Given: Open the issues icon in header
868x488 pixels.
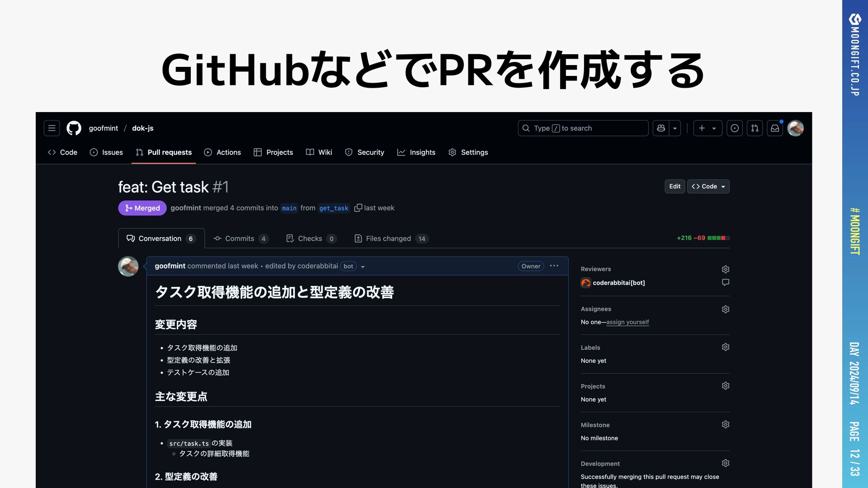Looking at the screenshot, I should (735, 128).
